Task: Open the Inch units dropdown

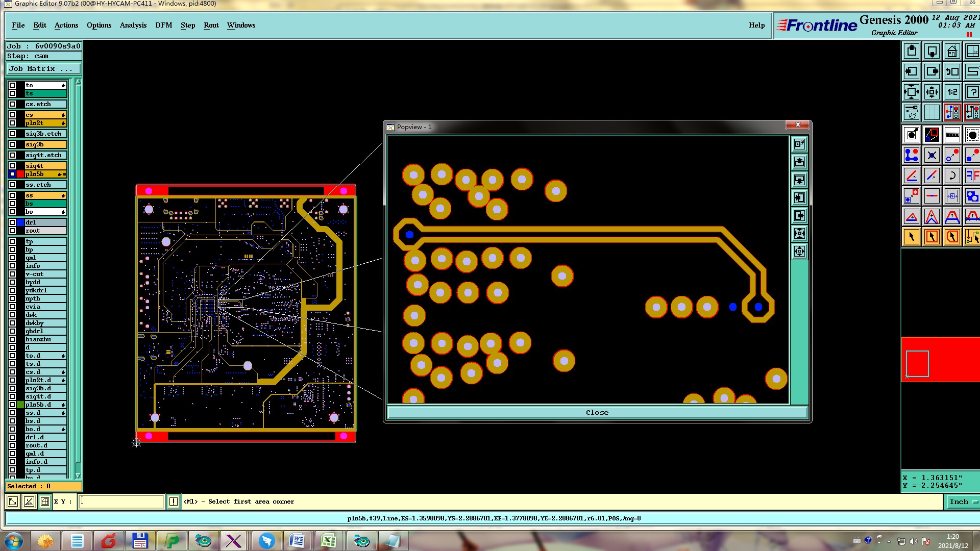Action: click(962, 502)
